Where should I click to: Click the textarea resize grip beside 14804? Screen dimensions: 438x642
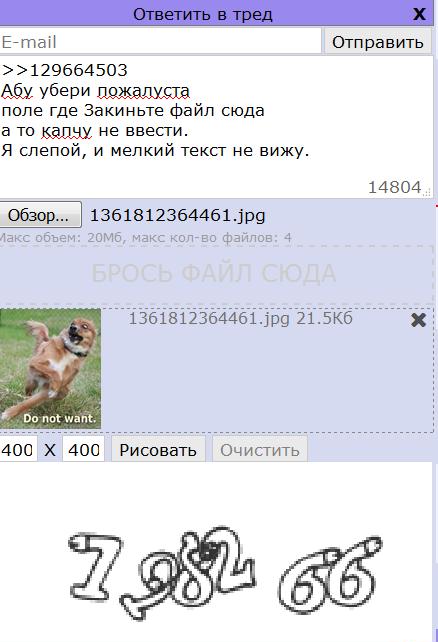427,192
